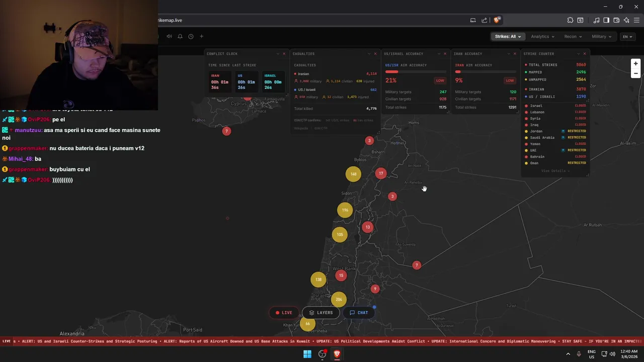The height and width of the screenshot is (362, 644).
Task: Toggle the LIVE mode button
Action: [x=284, y=313]
